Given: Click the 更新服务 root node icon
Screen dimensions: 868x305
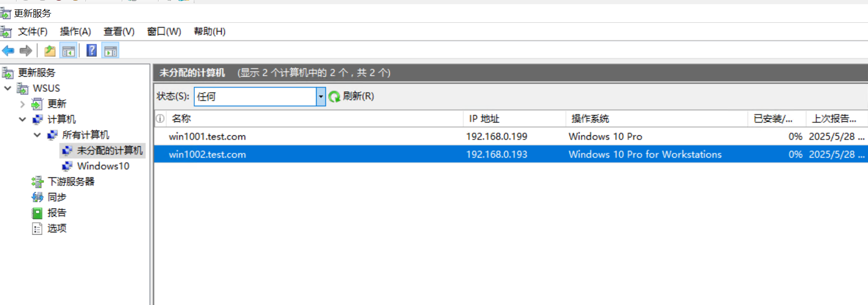Looking at the screenshot, I should tap(7, 73).
